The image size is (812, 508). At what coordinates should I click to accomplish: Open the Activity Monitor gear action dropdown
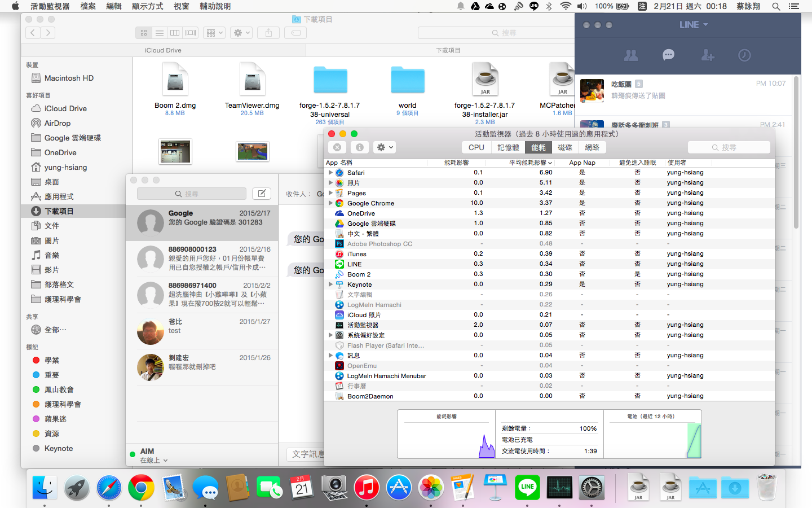[385, 147]
